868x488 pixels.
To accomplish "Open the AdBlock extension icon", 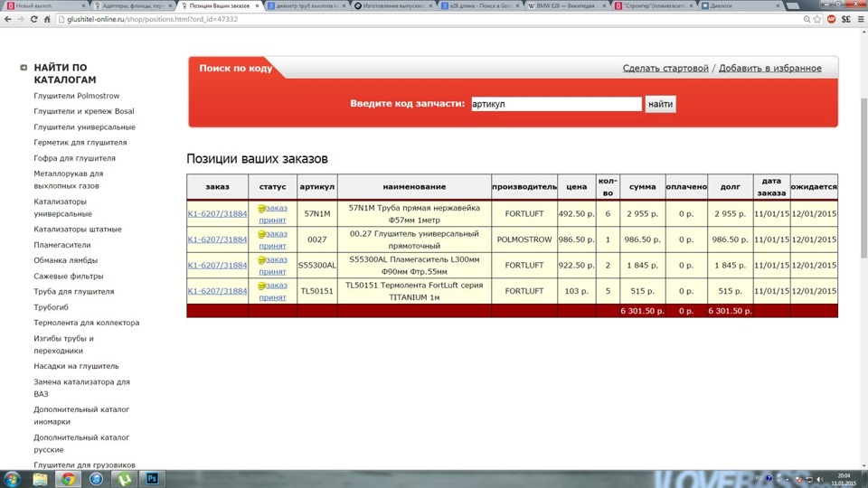I will [x=832, y=19].
